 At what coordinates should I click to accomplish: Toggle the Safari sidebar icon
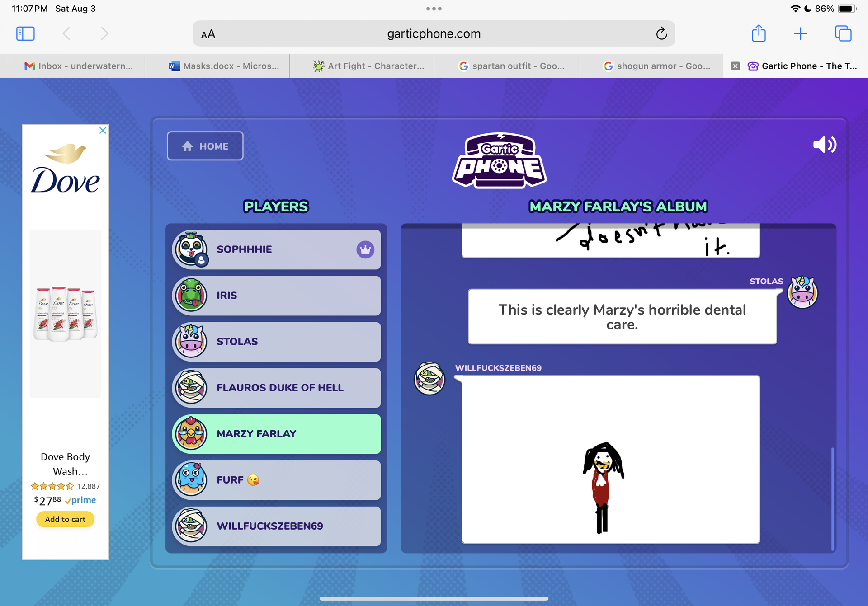[x=25, y=33]
